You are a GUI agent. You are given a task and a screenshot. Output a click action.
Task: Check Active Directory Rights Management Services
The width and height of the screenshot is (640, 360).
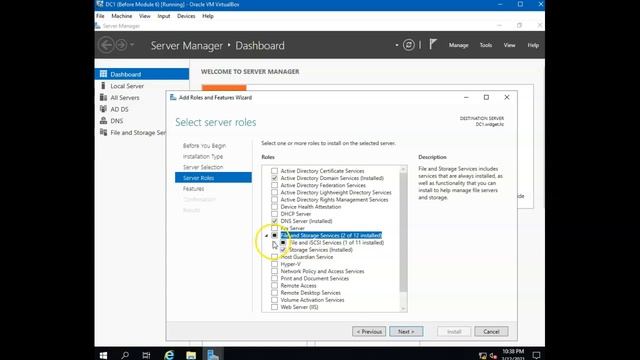coord(274,200)
